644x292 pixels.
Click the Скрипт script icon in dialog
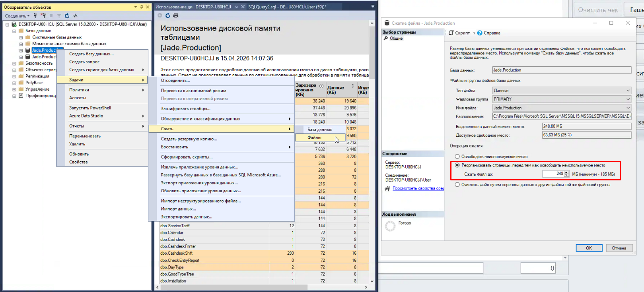tap(451, 33)
